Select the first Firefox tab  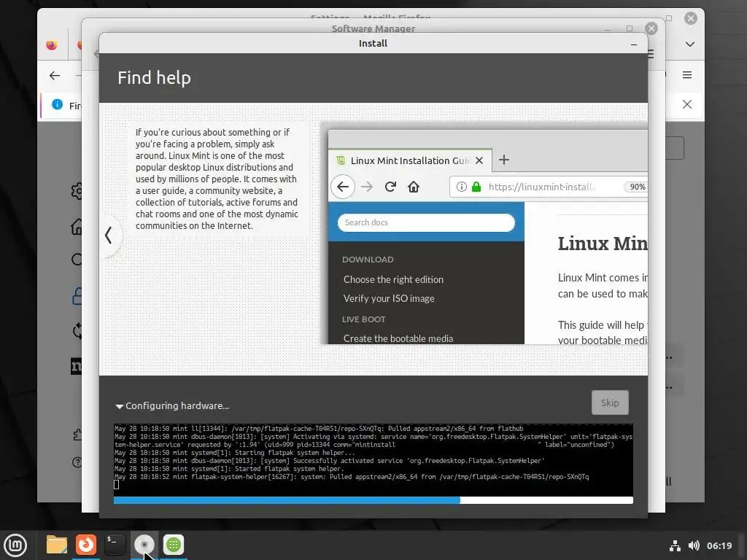click(x=52, y=44)
